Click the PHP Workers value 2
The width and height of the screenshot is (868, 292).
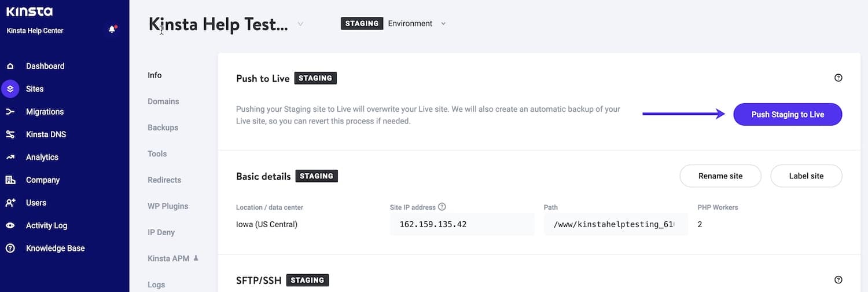700,224
